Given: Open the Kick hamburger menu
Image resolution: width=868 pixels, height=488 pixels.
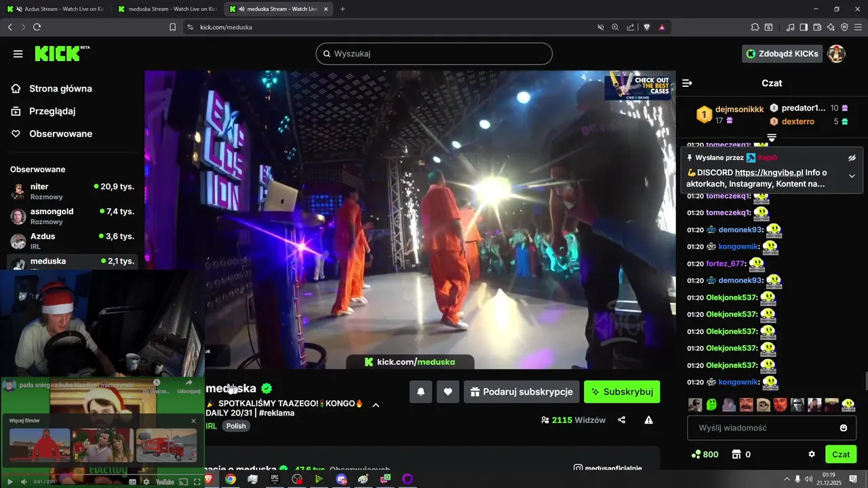Looking at the screenshot, I should [x=18, y=54].
